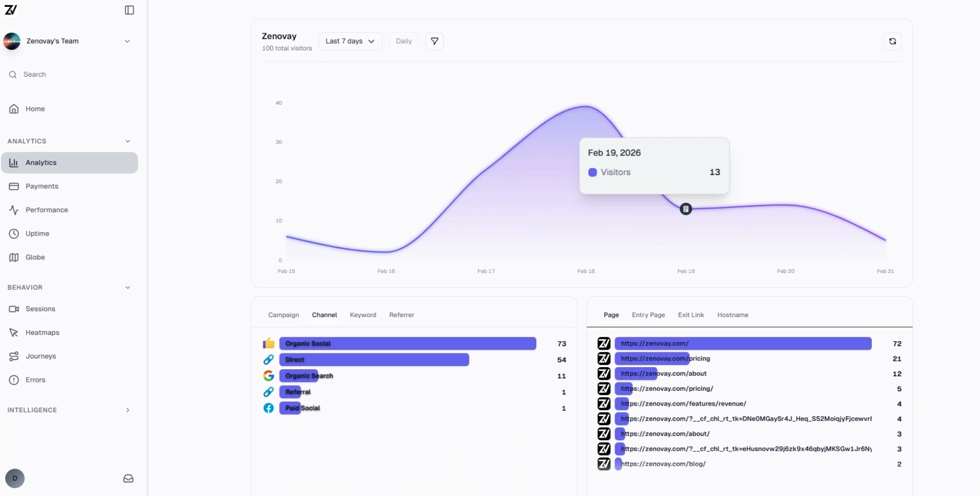The width and height of the screenshot is (980, 496).
Task: Click the Zenovay logo at top left
Action: pos(11,10)
